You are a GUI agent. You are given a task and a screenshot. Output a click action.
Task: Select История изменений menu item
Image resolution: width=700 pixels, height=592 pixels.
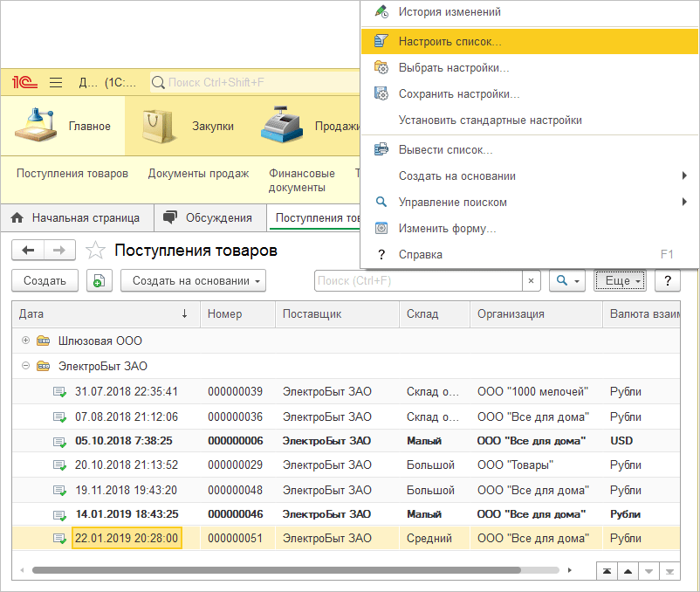pyautogui.click(x=530, y=11)
